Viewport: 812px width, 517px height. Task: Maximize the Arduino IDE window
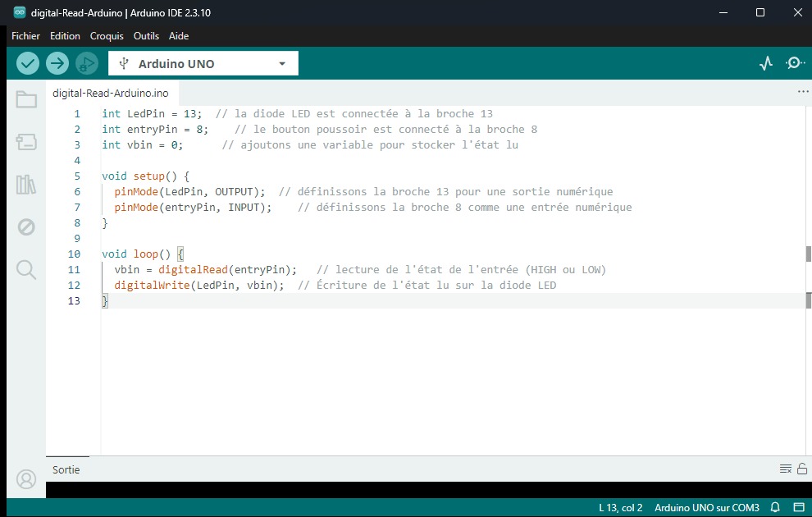760,12
